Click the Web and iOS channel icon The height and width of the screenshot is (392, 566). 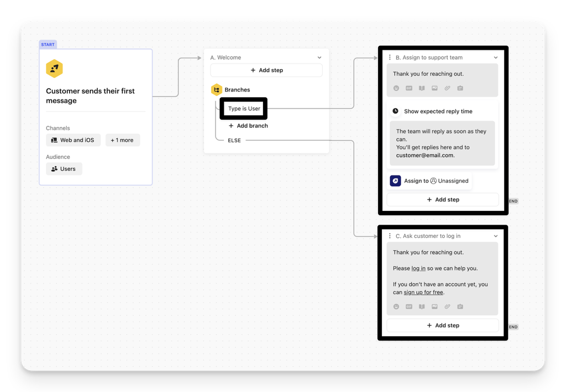[54, 140]
